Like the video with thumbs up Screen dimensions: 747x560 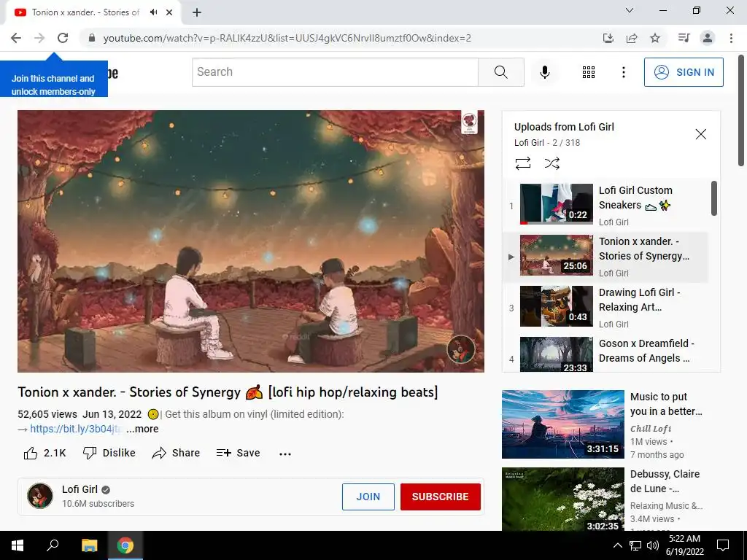pyautogui.click(x=44, y=453)
